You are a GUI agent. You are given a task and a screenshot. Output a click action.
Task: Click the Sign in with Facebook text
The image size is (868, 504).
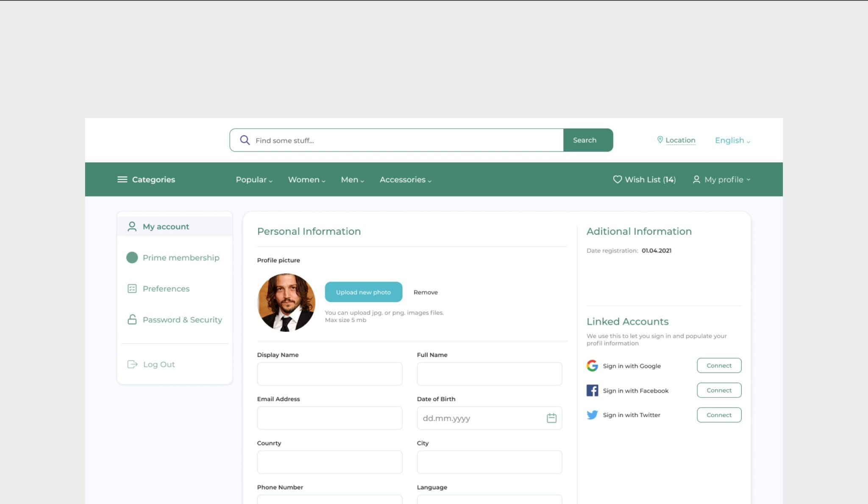coord(635,391)
